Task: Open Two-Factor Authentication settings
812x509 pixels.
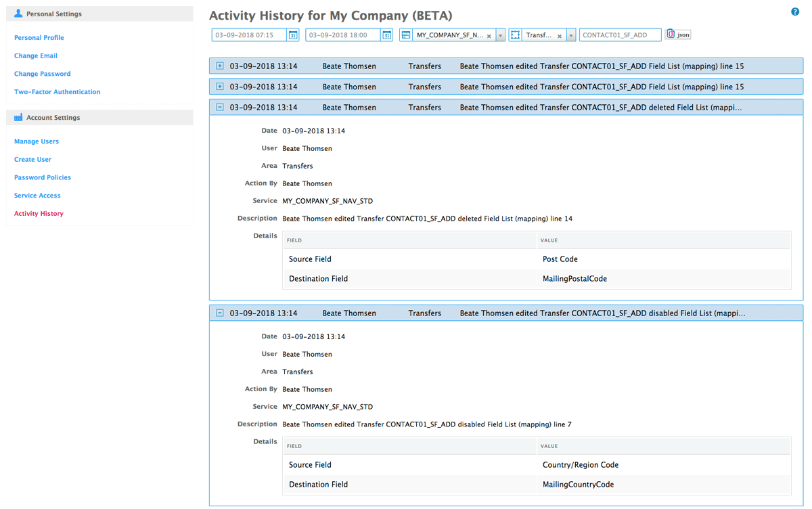Action: [x=58, y=92]
